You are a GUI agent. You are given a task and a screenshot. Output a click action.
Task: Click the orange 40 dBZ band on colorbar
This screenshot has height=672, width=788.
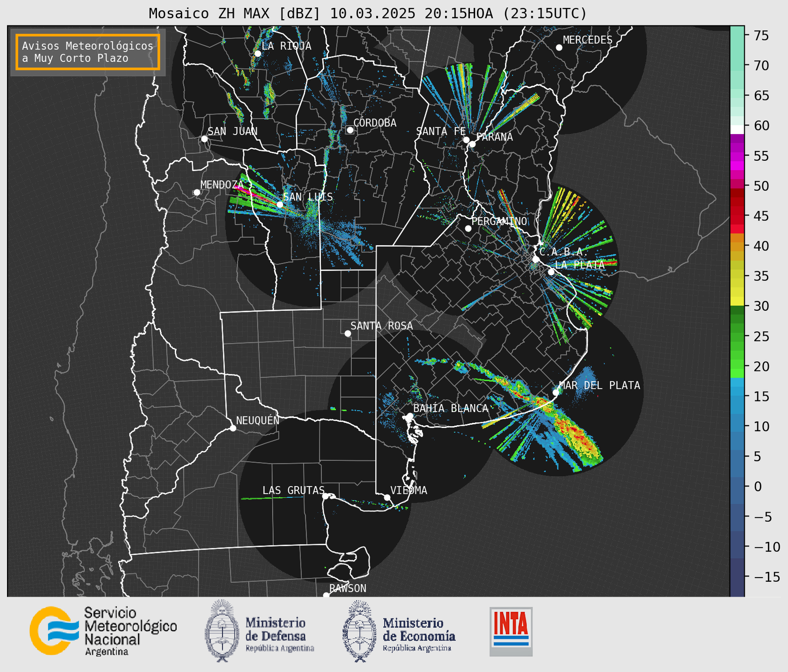737,246
